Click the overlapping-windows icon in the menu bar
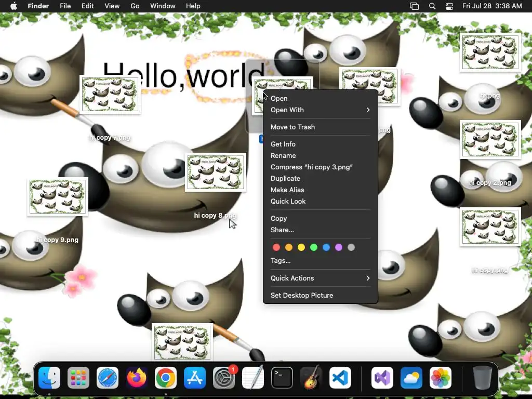This screenshot has width=532, height=399. click(x=414, y=6)
